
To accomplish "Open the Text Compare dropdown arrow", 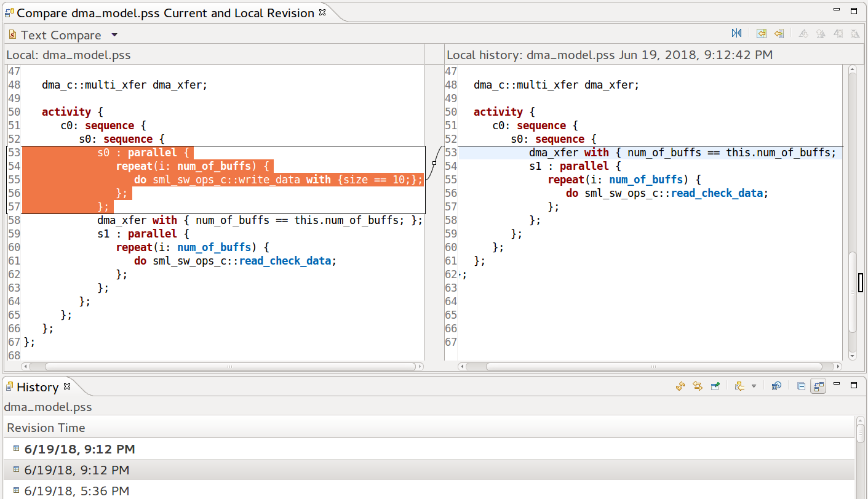I will pos(114,35).
